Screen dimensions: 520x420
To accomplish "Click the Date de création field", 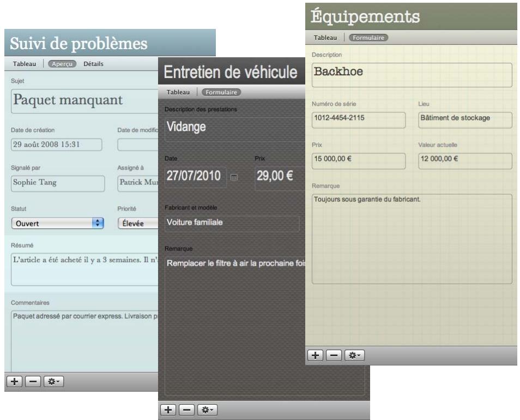I will [56, 145].
